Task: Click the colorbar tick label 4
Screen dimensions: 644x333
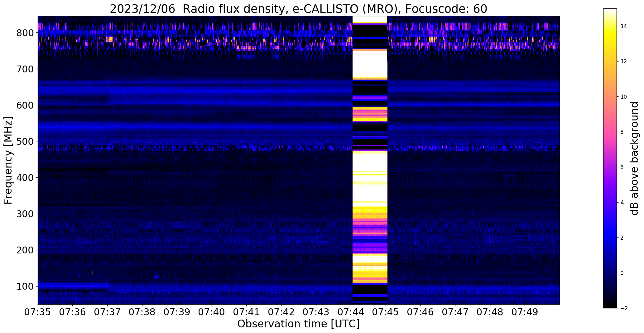Action: point(622,203)
